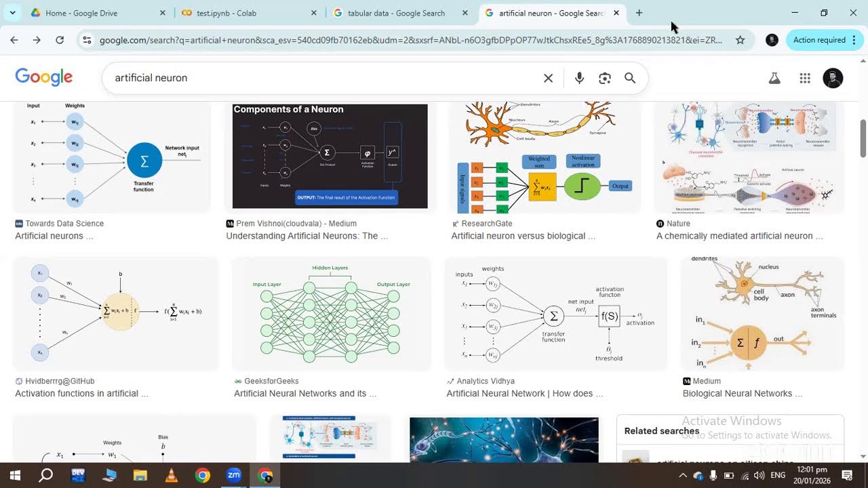Open a new browser tab
The image size is (868, 488).
pyautogui.click(x=639, y=13)
